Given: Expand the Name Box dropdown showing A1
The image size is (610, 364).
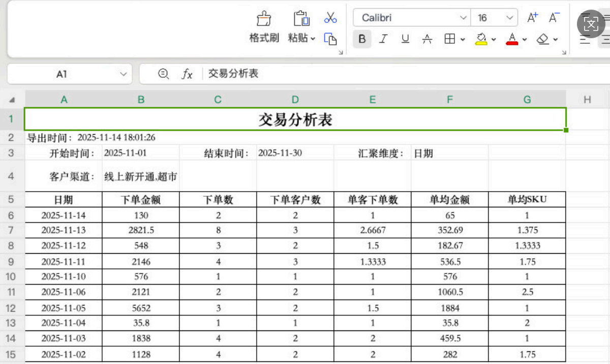Looking at the screenshot, I should click(123, 74).
